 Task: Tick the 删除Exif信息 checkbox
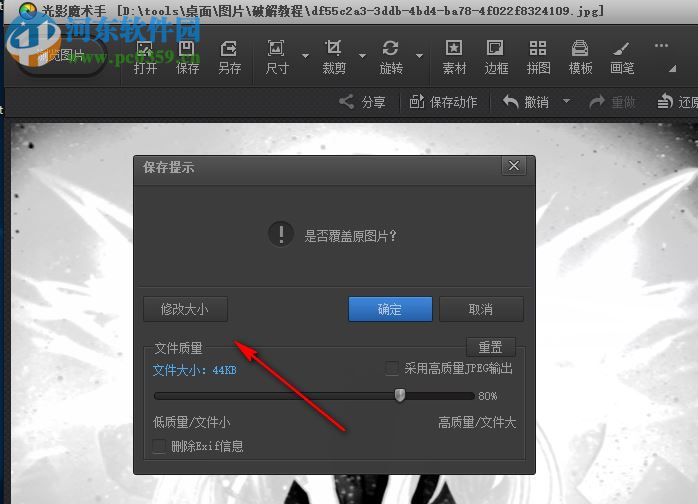[159, 446]
